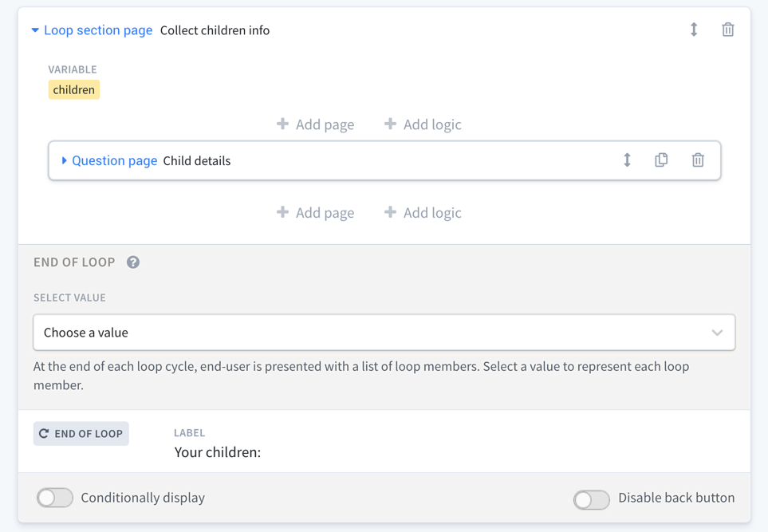Image resolution: width=768 pixels, height=532 pixels.
Task: Click Add logic below Child details
Action: click(x=423, y=213)
